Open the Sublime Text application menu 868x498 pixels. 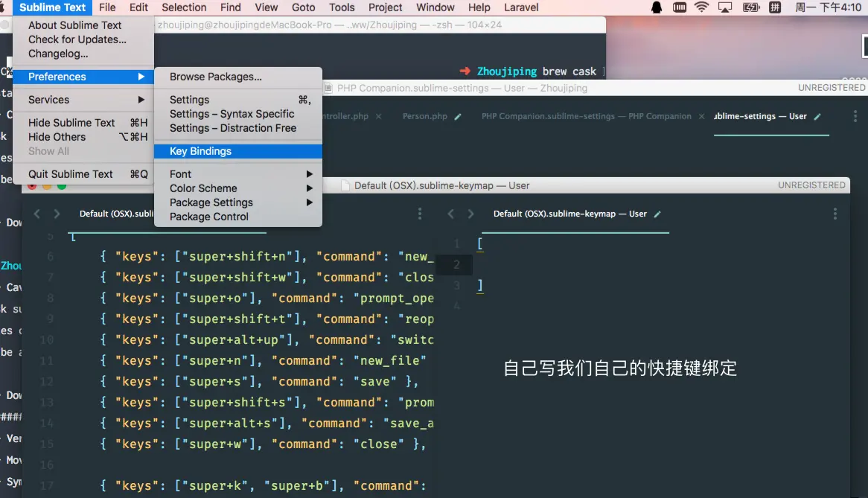click(52, 7)
